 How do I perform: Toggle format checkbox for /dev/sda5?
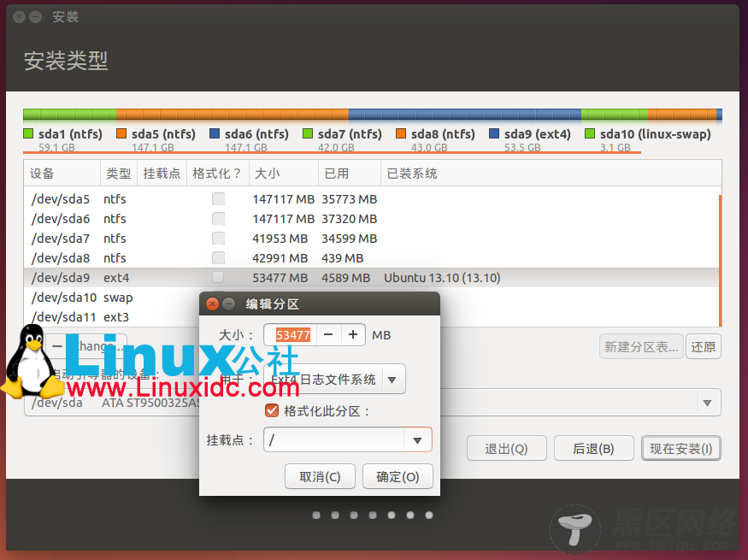tap(219, 199)
